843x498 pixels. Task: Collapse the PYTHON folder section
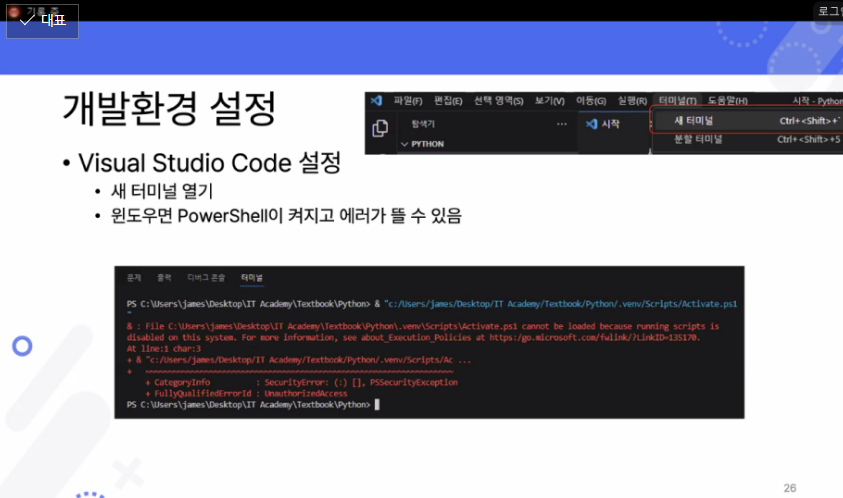(x=423, y=144)
